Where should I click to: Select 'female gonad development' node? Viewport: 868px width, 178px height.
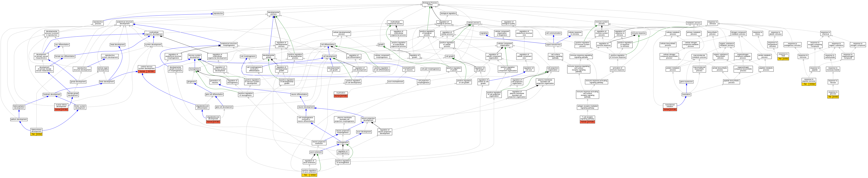73,94
